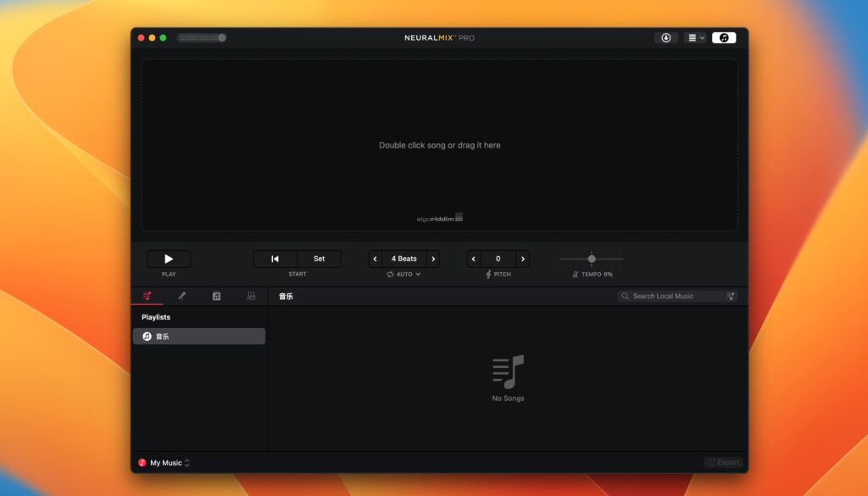The image size is (868, 496).
Task: Adjust the Tempo slider
Action: pyautogui.click(x=591, y=259)
